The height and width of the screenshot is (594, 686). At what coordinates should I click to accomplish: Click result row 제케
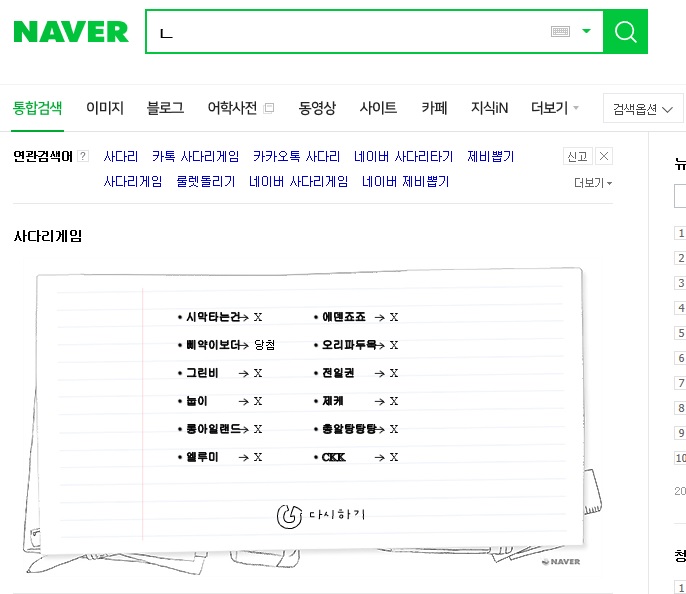tap(356, 401)
